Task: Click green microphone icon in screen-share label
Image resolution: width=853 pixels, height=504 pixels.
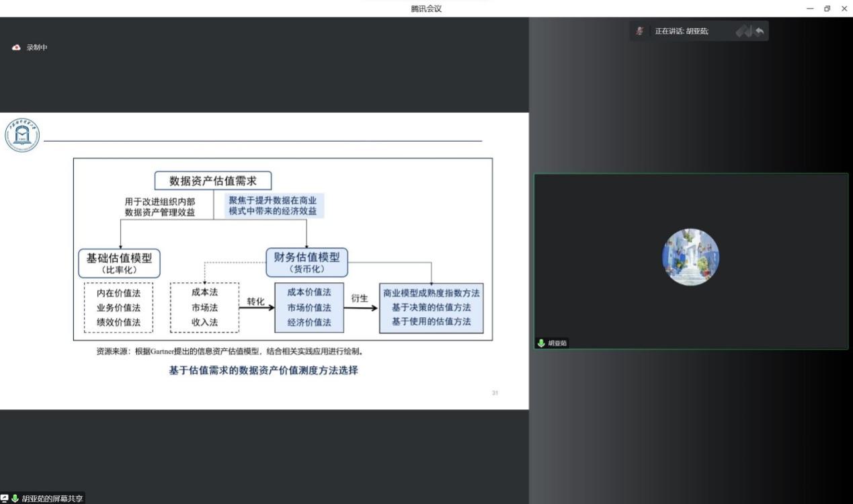Action: (15, 499)
